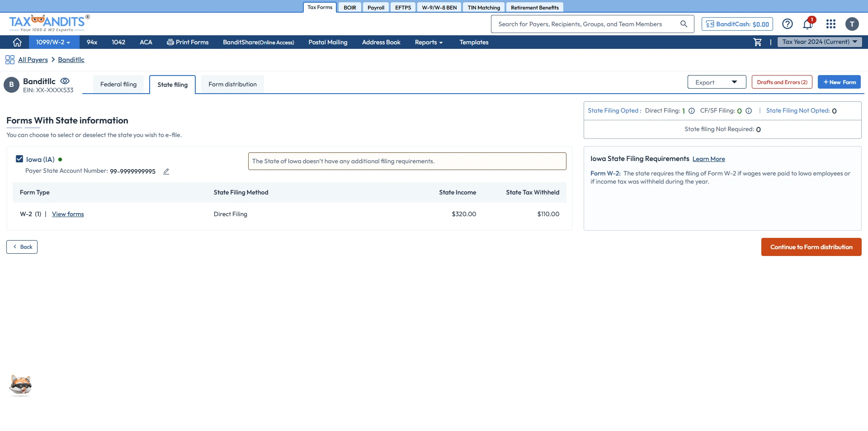This screenshot has width=868, height=431.
Task: Open the raccoon chat assistant
Action: pos(20,385)
